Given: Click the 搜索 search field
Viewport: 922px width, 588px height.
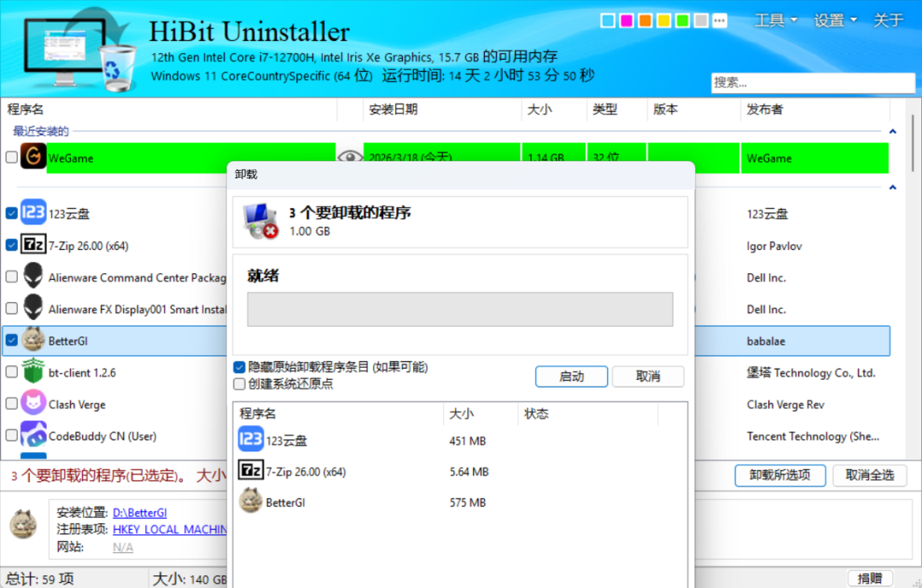Looking at the screenshot, I should [x=814, y=83].
